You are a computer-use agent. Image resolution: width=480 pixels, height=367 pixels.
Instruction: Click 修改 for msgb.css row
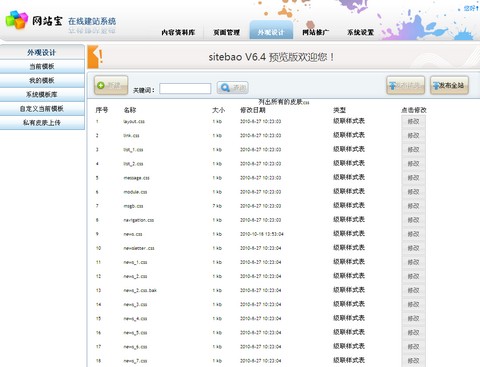413,206
